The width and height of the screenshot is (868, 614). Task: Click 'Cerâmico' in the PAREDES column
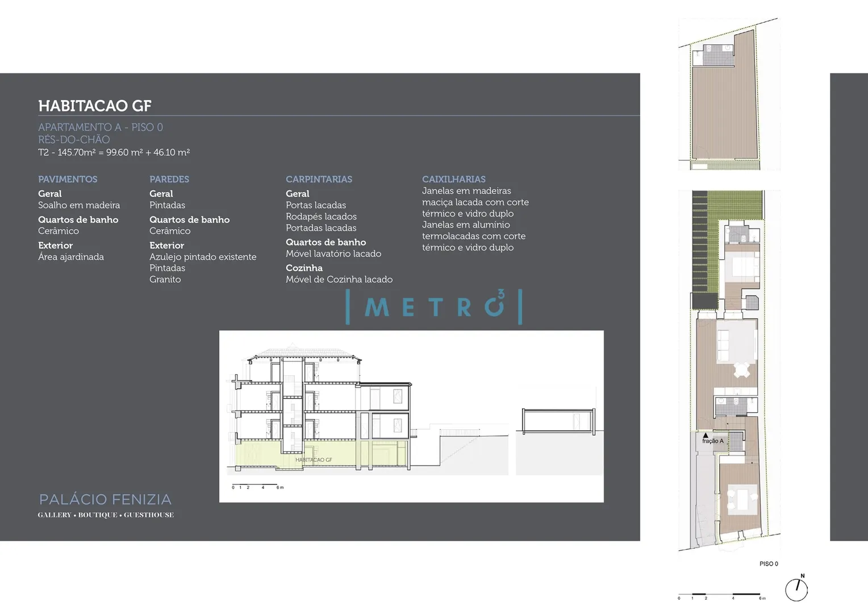pyautogui.click(x=170, y=231)
